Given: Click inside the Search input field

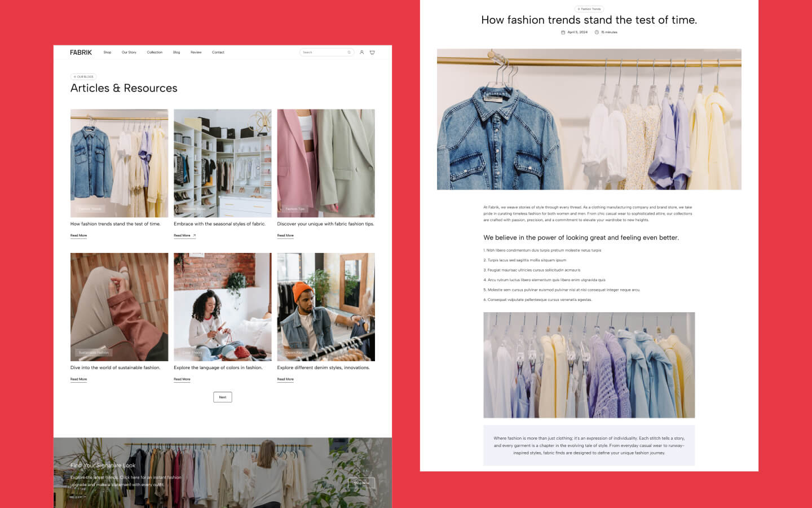Looking at the screenshot, I should click(324, 52).
